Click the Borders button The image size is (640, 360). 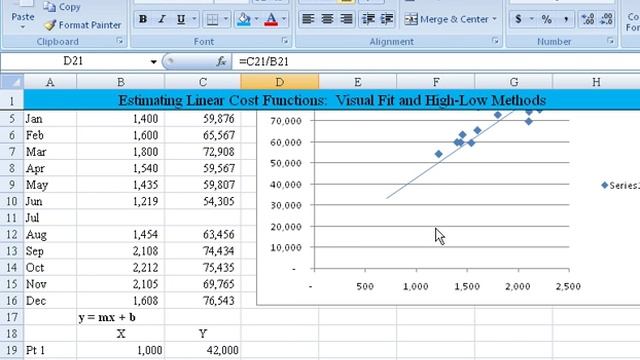pyautogui.click(x=212, y=19)
